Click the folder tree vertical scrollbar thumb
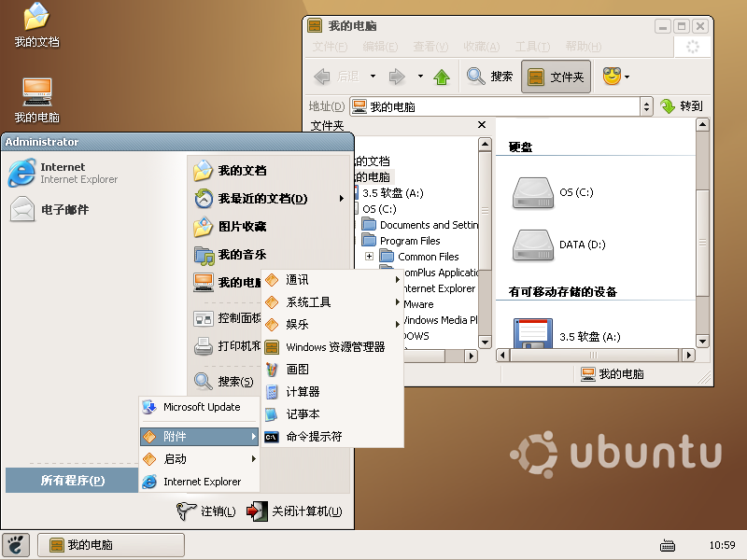 click(x=485, y=211)
